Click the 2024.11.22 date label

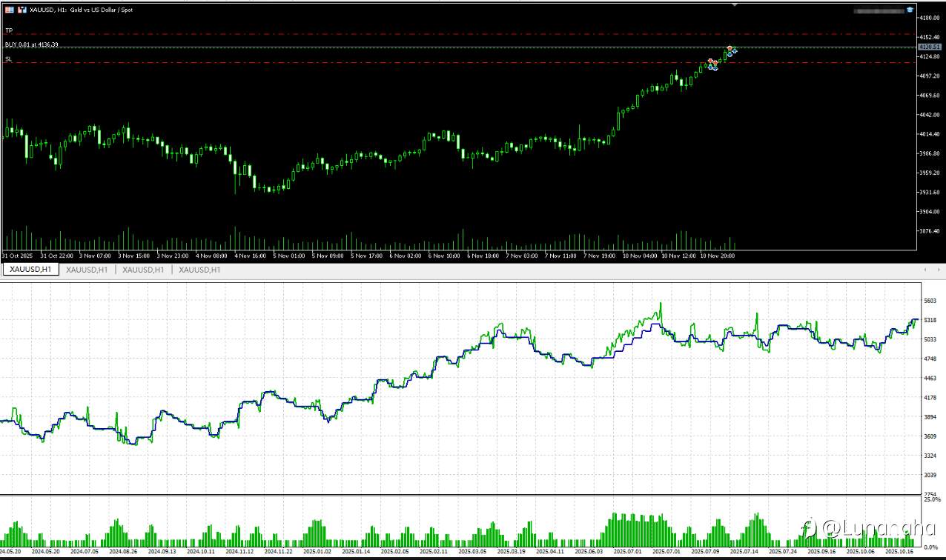click(279, 552)
